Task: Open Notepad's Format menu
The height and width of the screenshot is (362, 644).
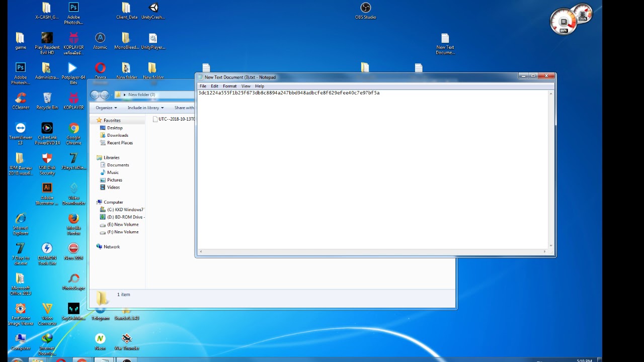Action: pyautogui.click(x=229, y=86)
